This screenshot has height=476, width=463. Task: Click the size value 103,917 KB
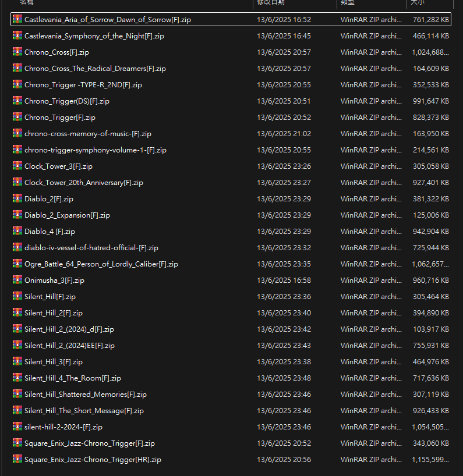click(431, 329)
